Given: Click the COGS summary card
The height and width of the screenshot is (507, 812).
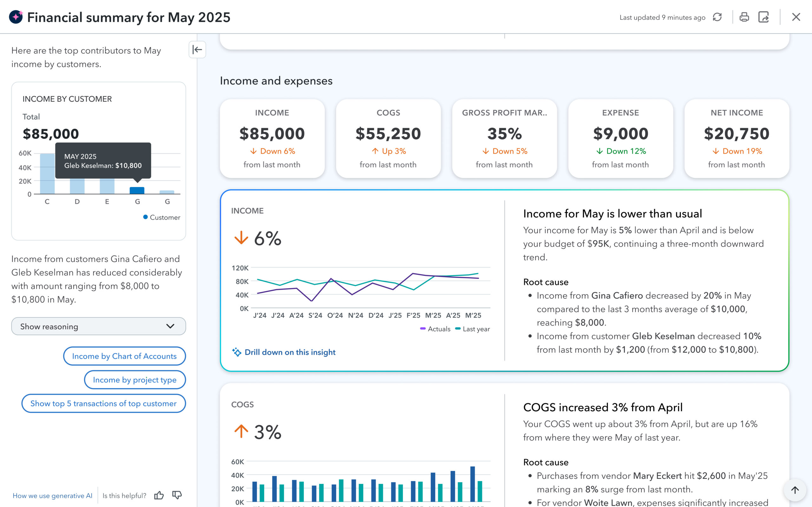Looking at the screenshot, I should pos(388,138).
